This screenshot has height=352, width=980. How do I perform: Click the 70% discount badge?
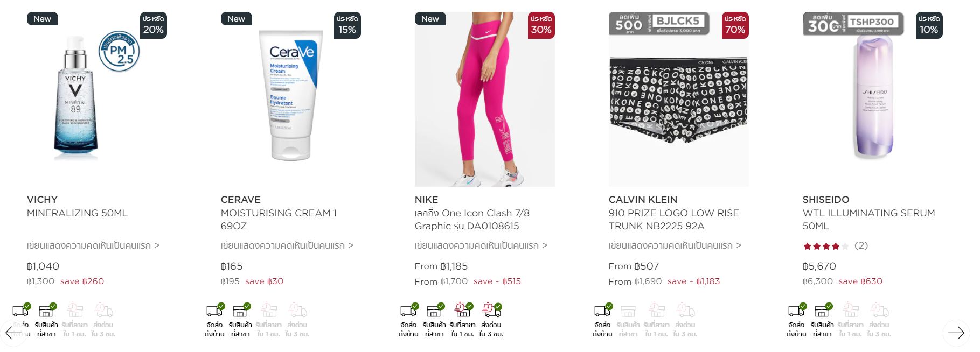click(735, 25)
